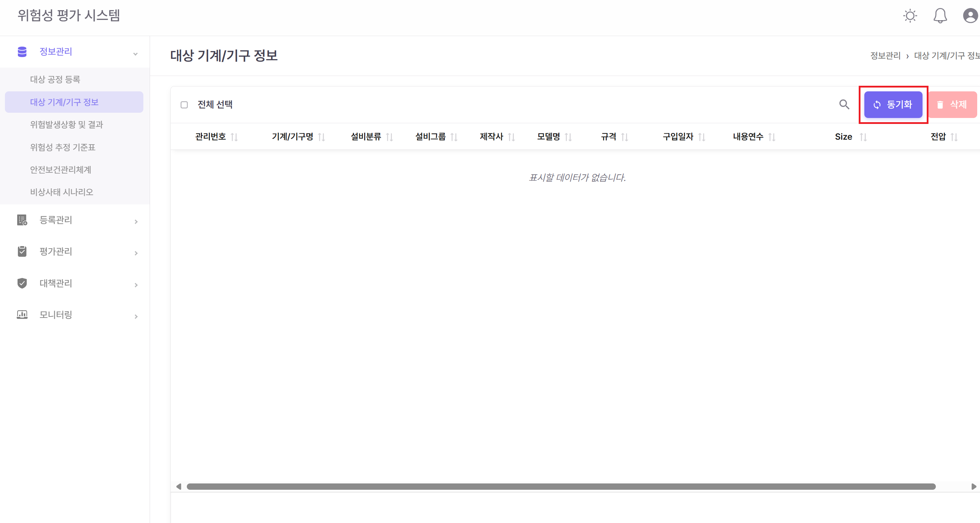
Task: Toggle sorting on the 관리번호 column
Action: [236, 137]
